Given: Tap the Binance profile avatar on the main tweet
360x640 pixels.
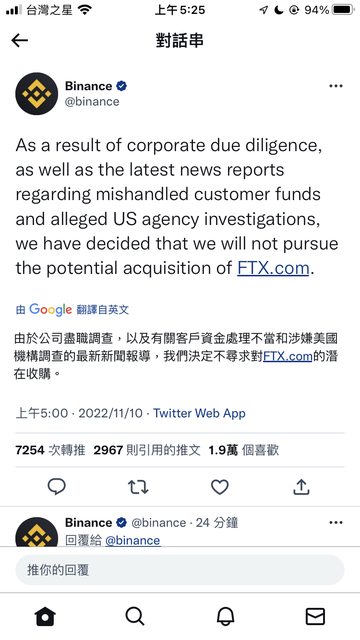Looking at the screenshot, I should click(x=36, y=93).
